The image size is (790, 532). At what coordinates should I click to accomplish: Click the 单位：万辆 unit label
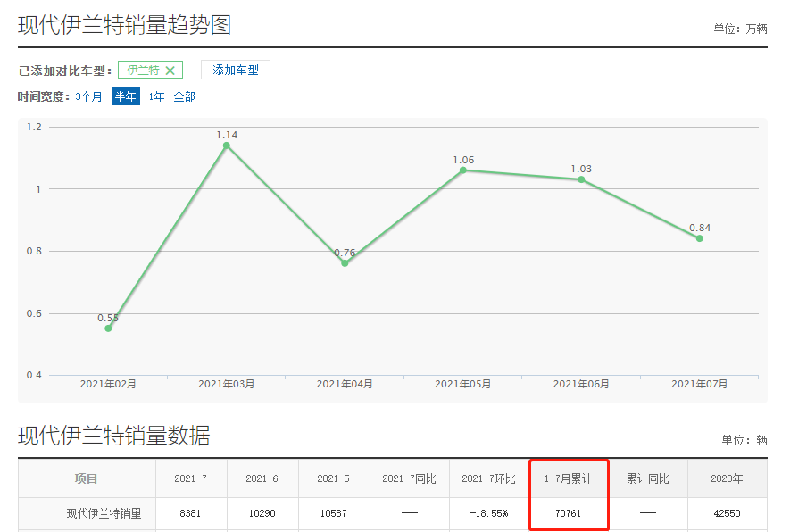(x=740, y=29)
